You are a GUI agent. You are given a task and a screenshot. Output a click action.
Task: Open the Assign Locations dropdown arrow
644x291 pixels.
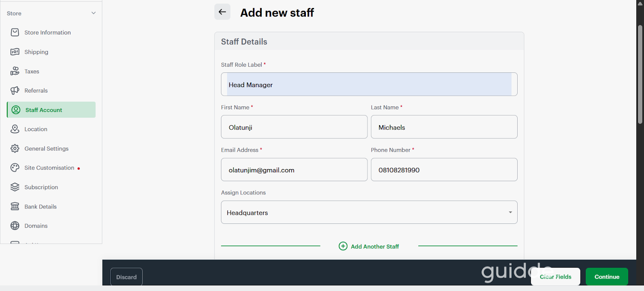coord(510,213)
